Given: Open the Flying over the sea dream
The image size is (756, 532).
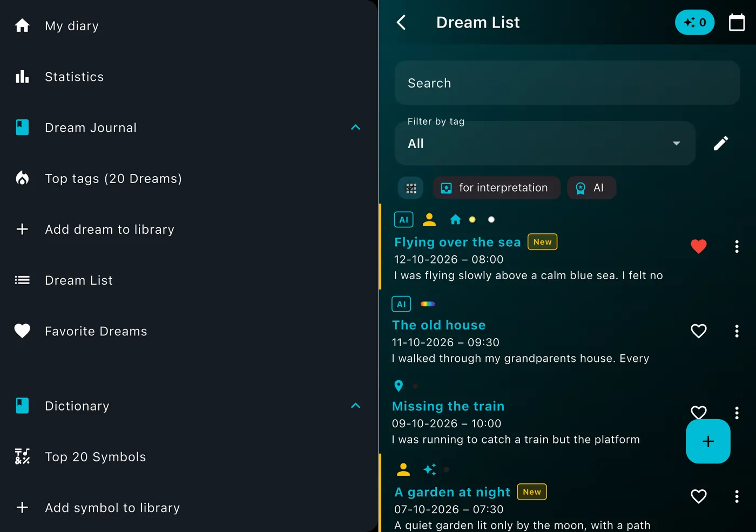Looking at the screenshot, I should point(457,242).
